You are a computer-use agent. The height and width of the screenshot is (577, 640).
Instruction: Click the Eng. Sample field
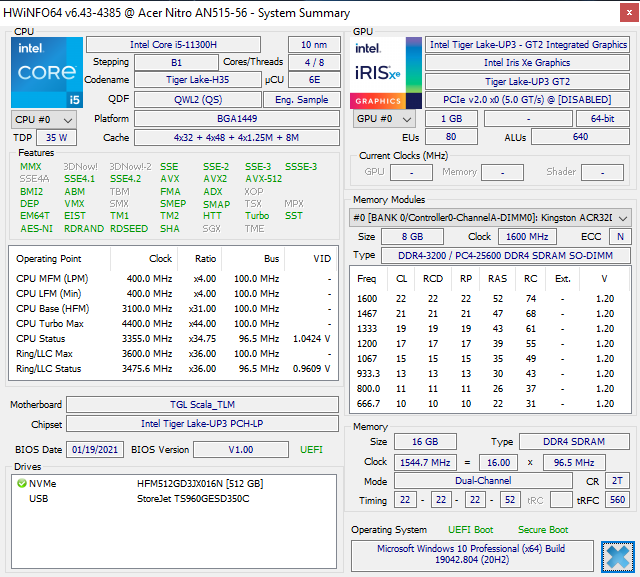tap(302, 99)
